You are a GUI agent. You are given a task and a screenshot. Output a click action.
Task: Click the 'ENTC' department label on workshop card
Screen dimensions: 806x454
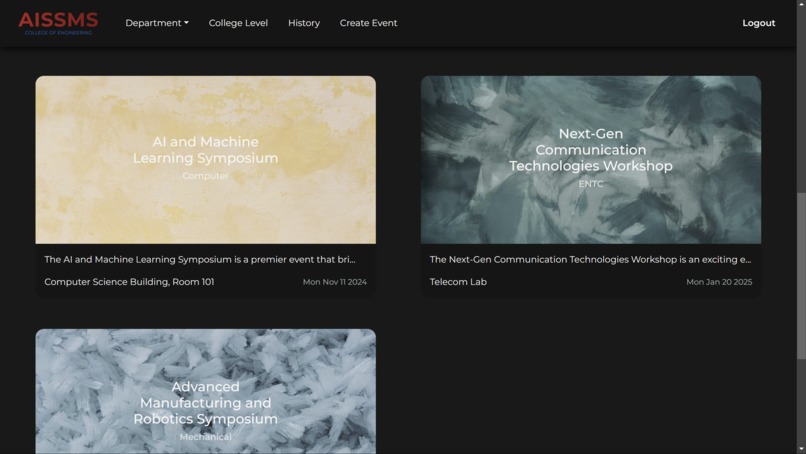[x=591, y=184]
